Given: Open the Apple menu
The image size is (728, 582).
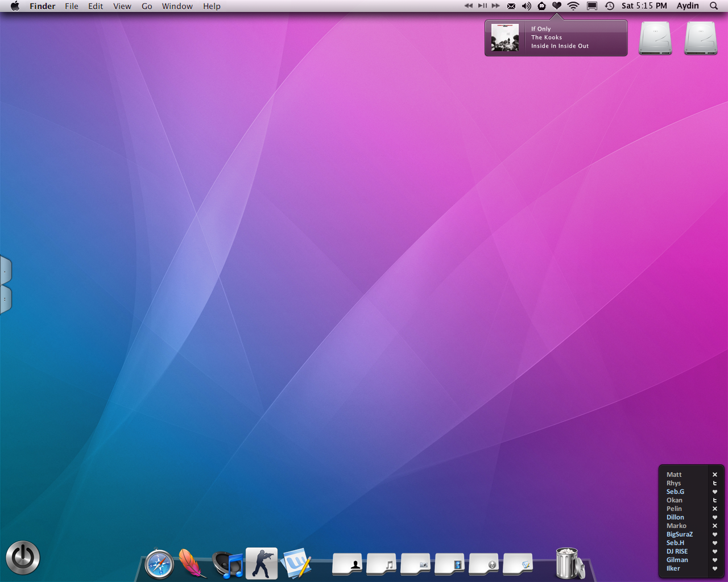Looking at the screenshot, I should (x=15, y=6).
